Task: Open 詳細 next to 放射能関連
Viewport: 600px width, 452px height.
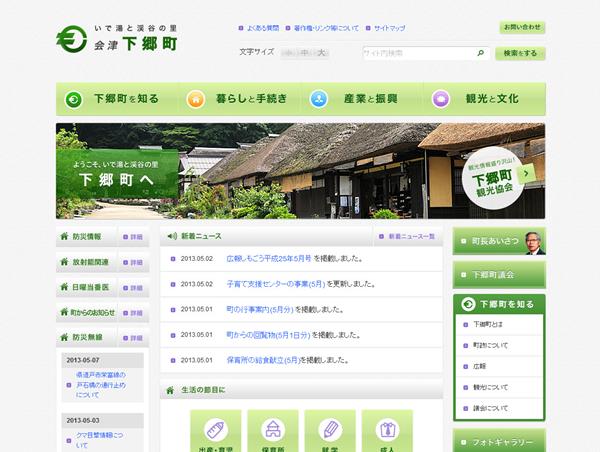Action: tap(133, 263)
